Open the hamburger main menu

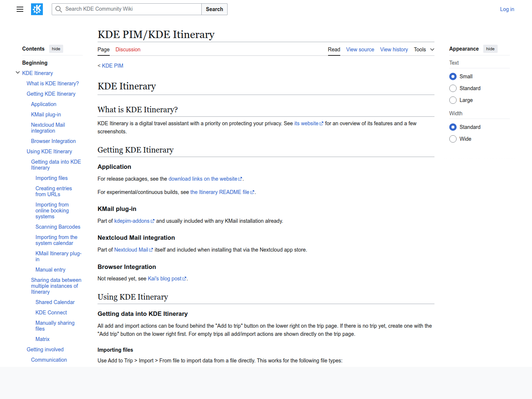[20, 9]
